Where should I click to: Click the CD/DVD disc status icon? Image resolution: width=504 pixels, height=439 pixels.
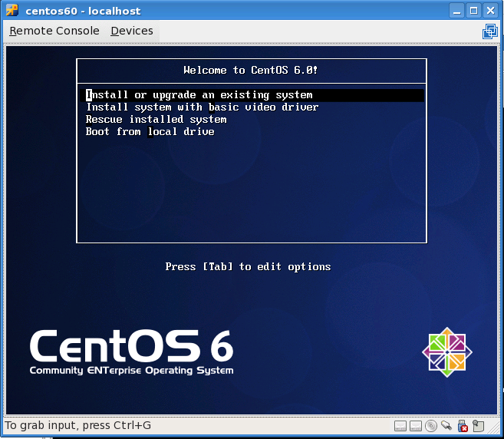[x=431, y=426]
